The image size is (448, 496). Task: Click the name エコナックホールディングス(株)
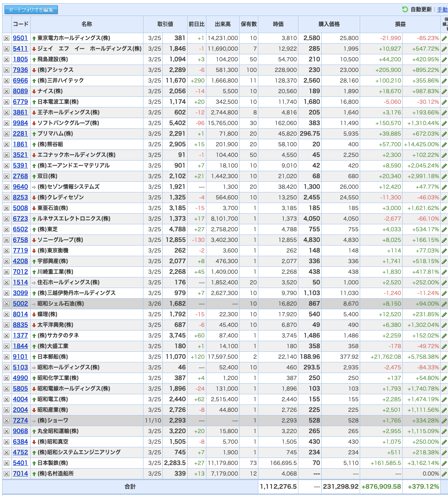point(76,155)
